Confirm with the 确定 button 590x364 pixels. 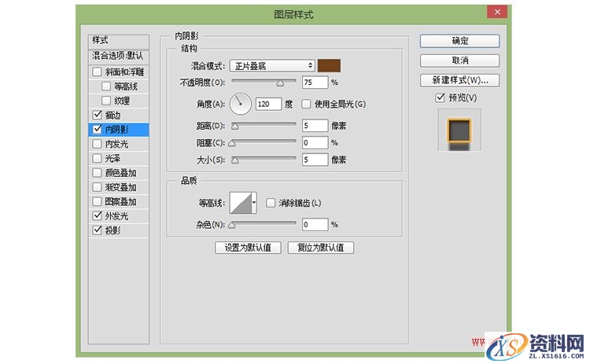[x=460, y=41]
